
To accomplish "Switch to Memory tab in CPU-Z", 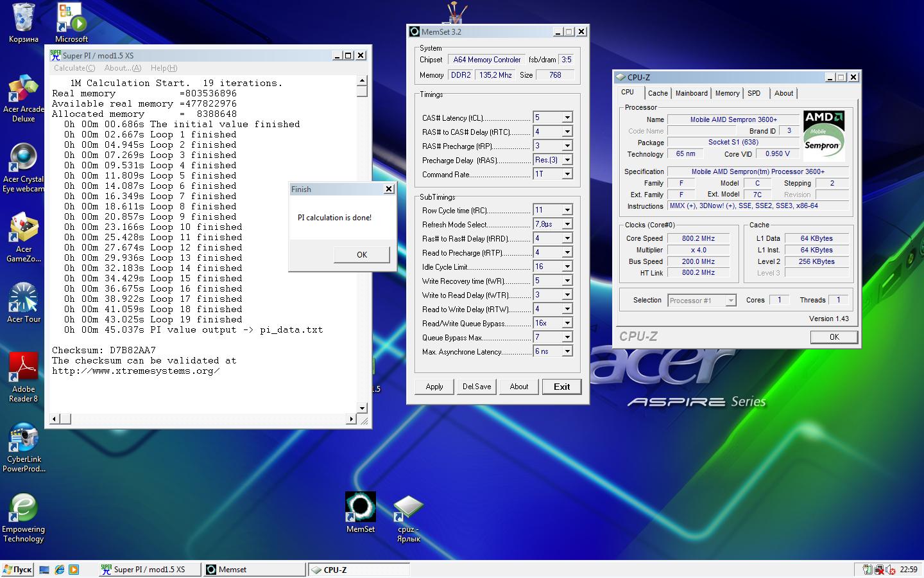I will (x=727, y=93).
